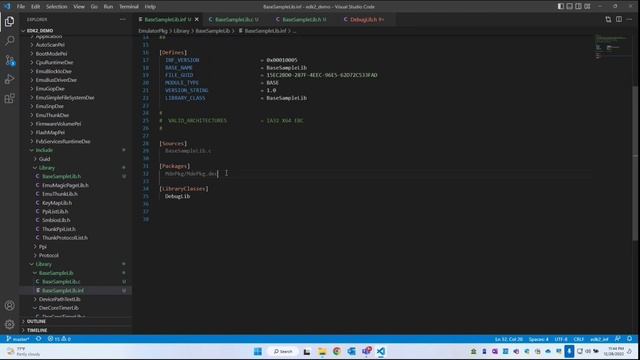Open notifications bell in status bar
This screenshot has width=640, height=360.
coord(630,339)
